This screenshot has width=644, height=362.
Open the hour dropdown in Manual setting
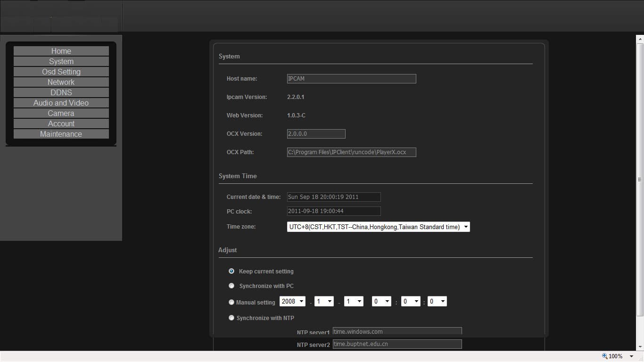click(x=381, y=302)
